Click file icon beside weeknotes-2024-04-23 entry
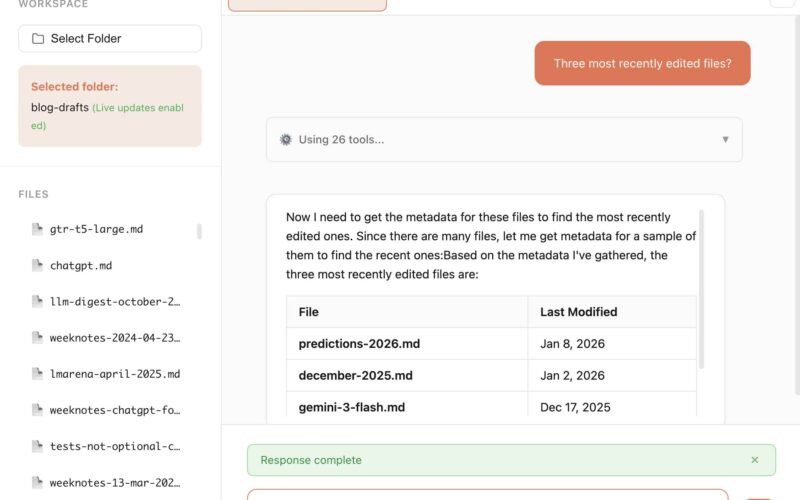800x500 pixels. 38,338
